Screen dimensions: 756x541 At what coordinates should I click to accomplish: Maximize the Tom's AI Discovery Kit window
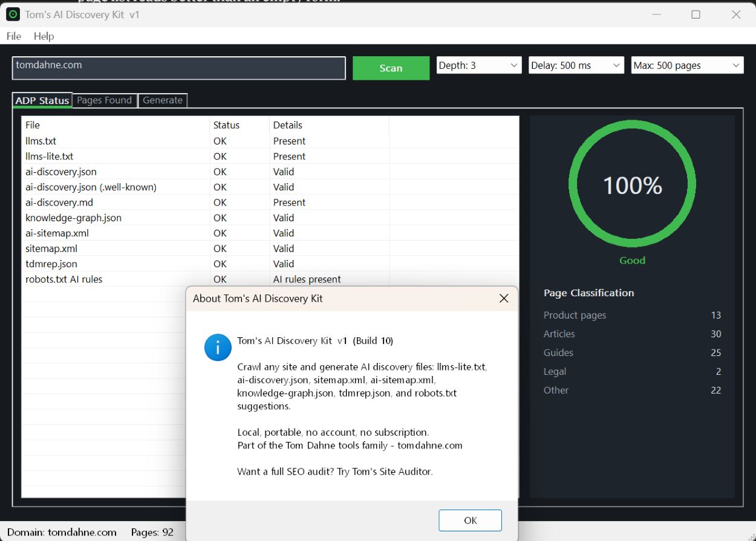coord(696,15)
